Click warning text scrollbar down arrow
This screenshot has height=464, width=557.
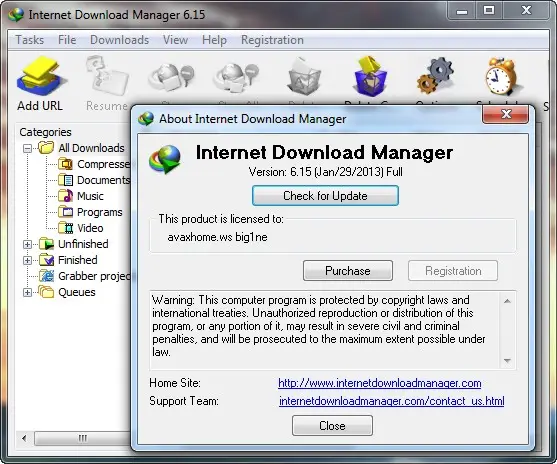point(507,361)
